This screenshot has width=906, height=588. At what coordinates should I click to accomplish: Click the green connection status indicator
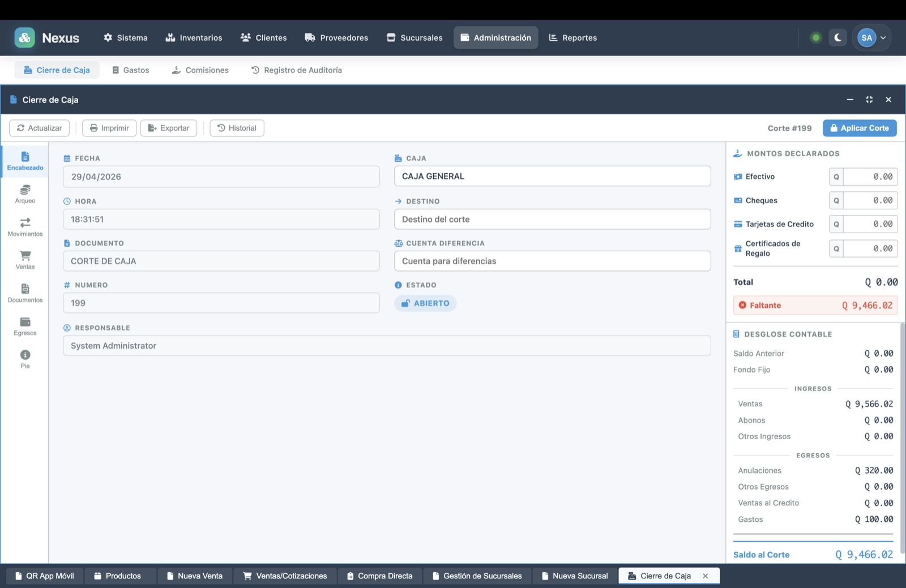pos(815,38)
